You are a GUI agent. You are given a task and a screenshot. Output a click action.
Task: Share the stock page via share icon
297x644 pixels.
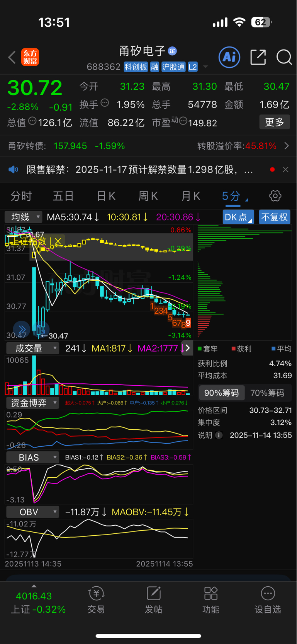(x=258, y=57)
